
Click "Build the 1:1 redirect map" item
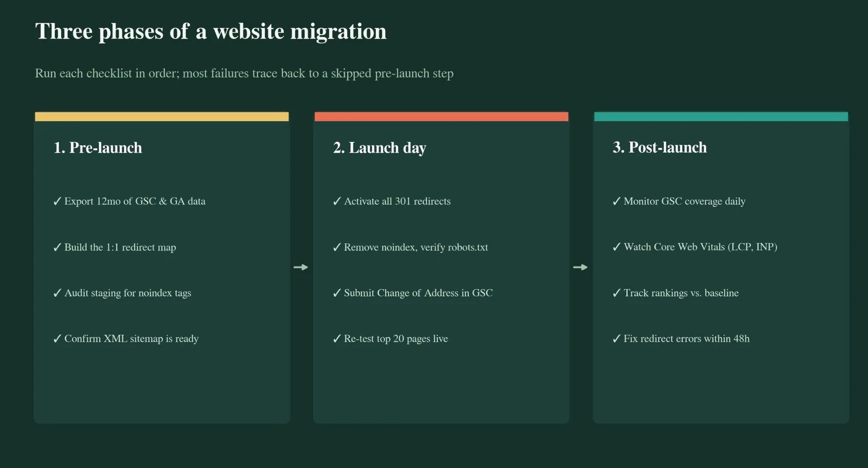(120, 248)
